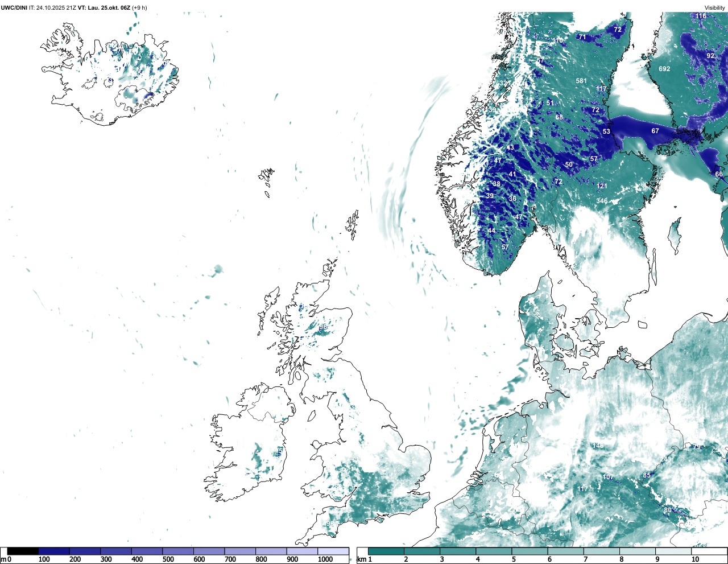
Task: Click the '38' value over Norway
Action: [x=497, y=184]
